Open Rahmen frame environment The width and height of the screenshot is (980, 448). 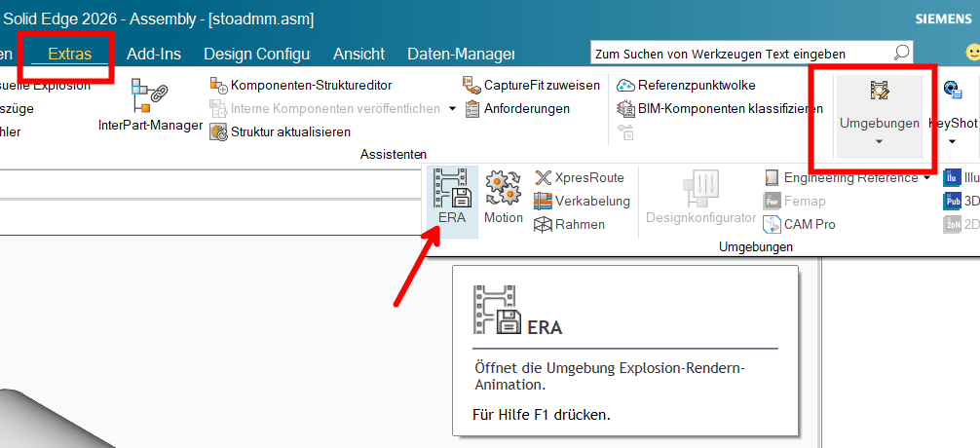click(x=569, y=224)
